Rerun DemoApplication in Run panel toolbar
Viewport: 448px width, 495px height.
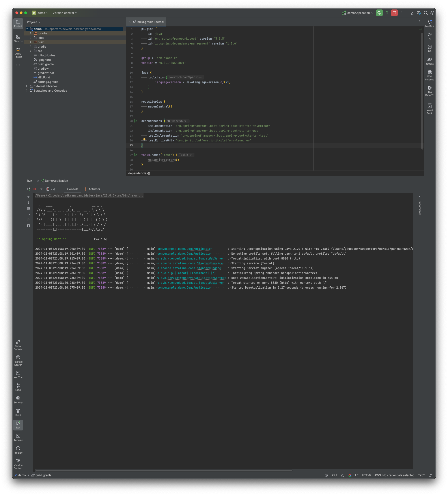(28, 189)
